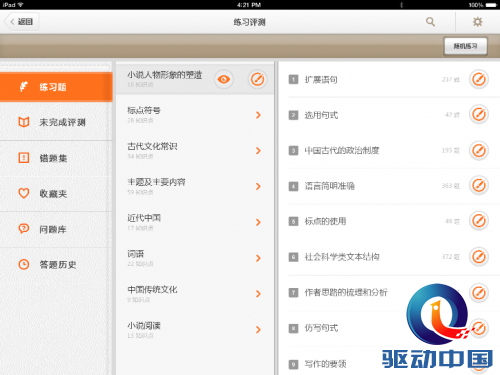Open knowledge point 扩展语句

tap(321, 80)
